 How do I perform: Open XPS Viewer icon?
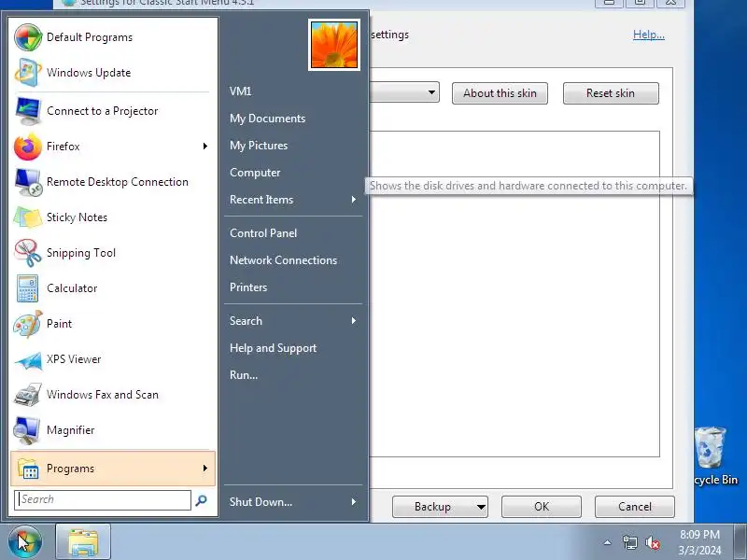[x=28, y=359]
